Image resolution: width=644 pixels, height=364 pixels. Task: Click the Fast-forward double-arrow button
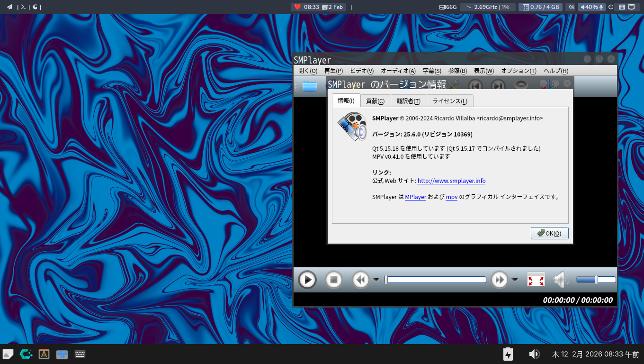point(500,280)
